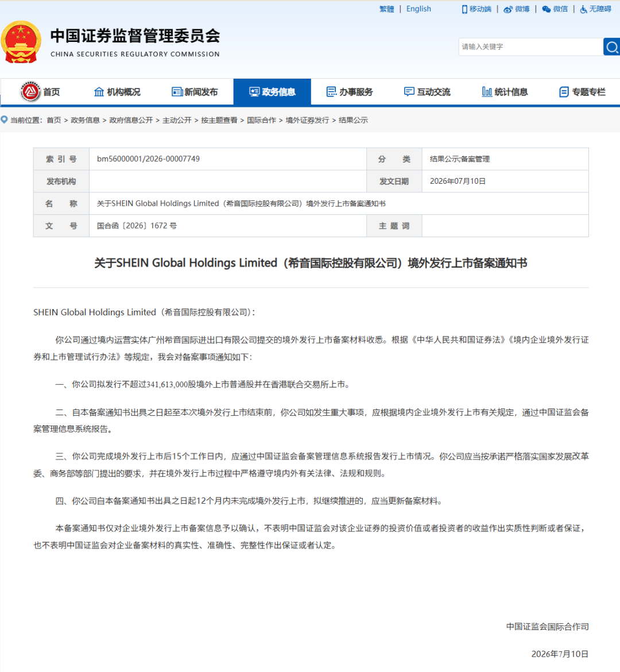The height and width of the screenshot is (672, 620).
Task: Click the paragraph starting 三、你公司完成境外发行
Action: point(311,465)
